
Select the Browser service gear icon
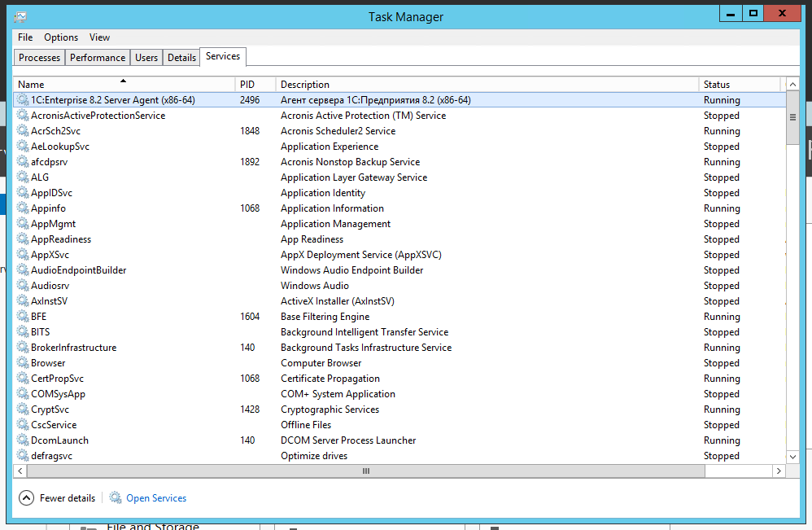pos(22,362)
